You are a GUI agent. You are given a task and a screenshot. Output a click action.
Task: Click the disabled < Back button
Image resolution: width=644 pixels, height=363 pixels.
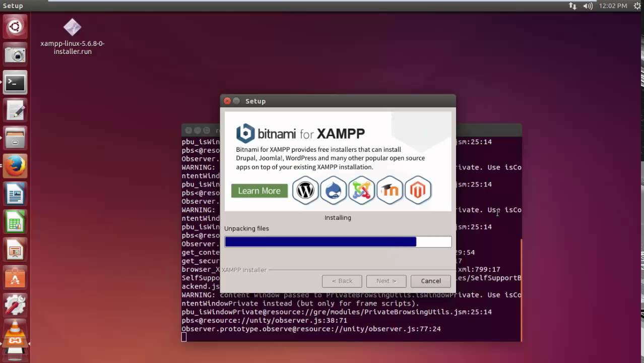point(342,281)
